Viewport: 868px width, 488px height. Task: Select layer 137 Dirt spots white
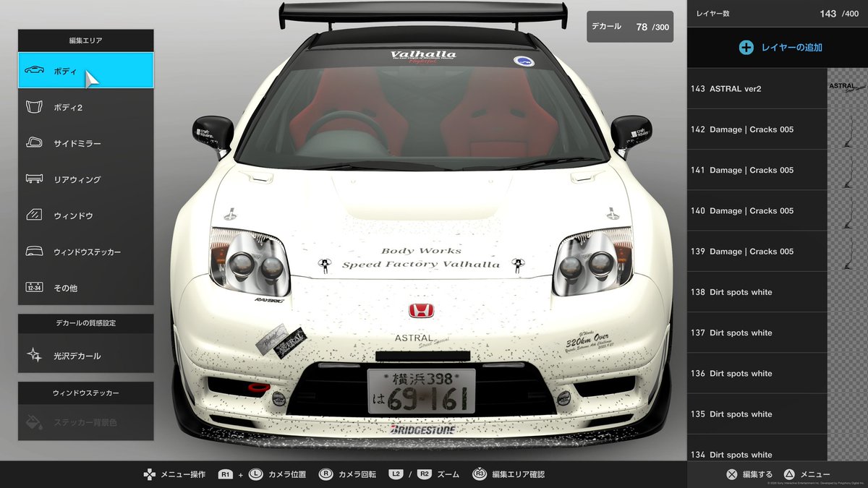coord(757,333)
